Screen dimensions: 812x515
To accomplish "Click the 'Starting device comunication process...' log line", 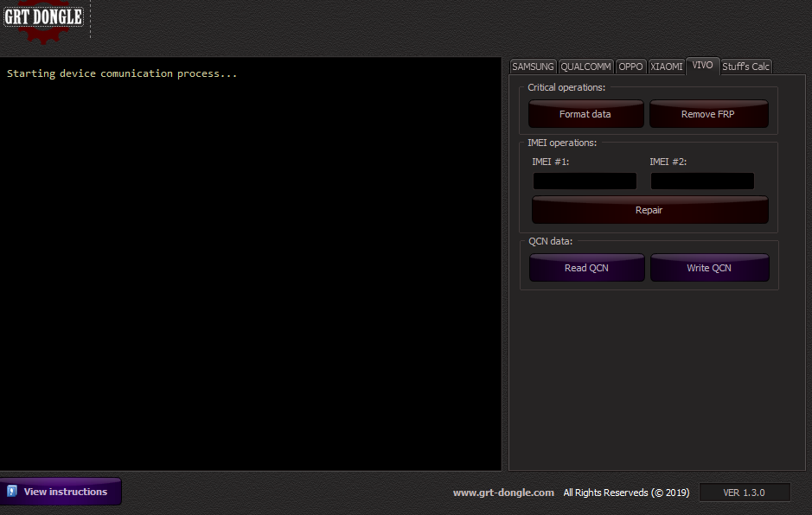I will click(x=122, y=73).
